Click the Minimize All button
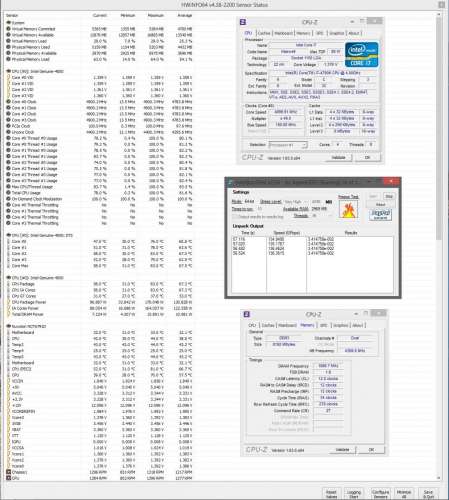Screen dimensions: 449x500 coord(404,494)
